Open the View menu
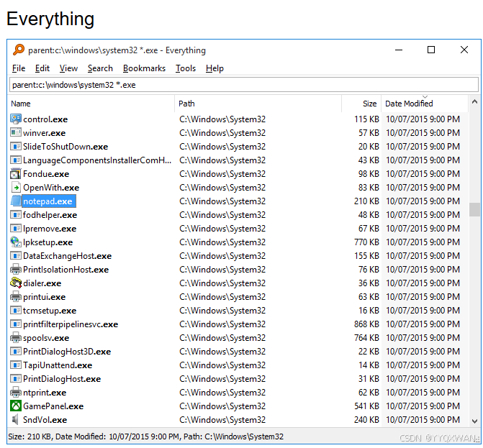 (68, 68)
